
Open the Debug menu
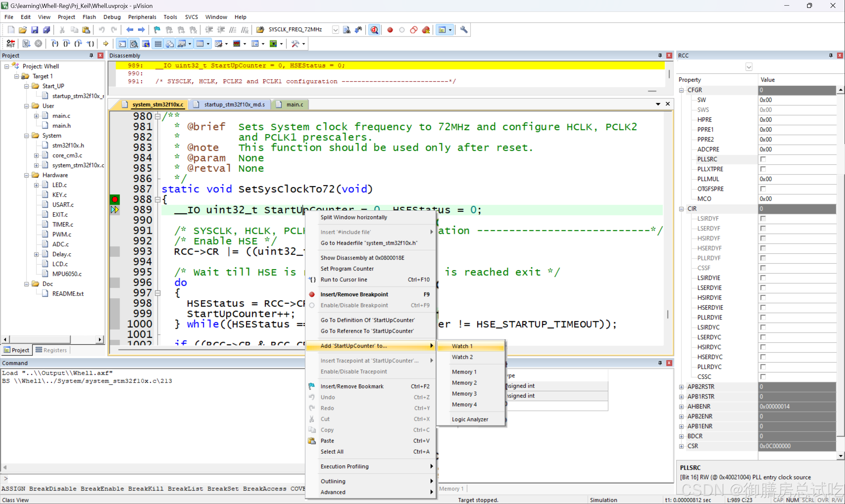click(x=112, y=17)
